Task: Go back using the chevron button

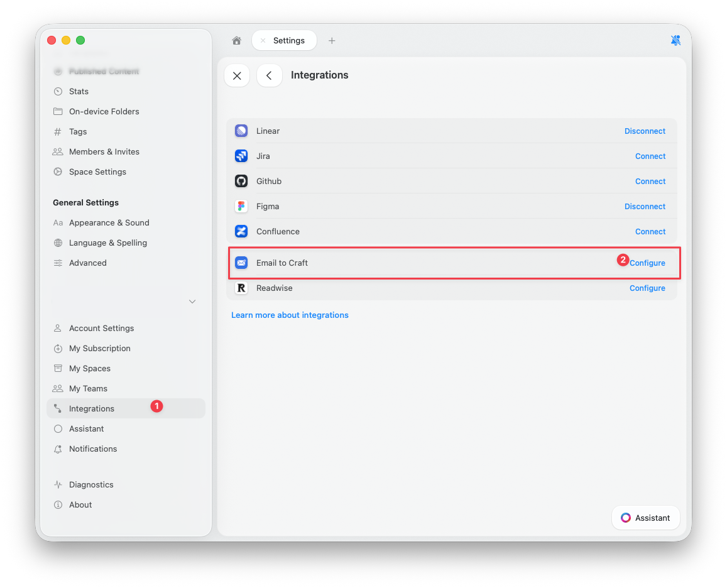Action: click(x=270, y=75)
